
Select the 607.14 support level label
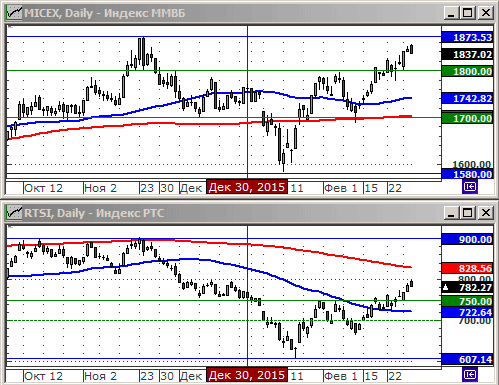(x=467, y=359)
